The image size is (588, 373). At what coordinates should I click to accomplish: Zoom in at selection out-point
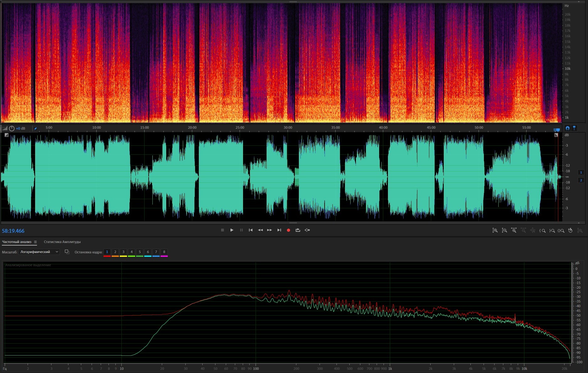point(552,231)
